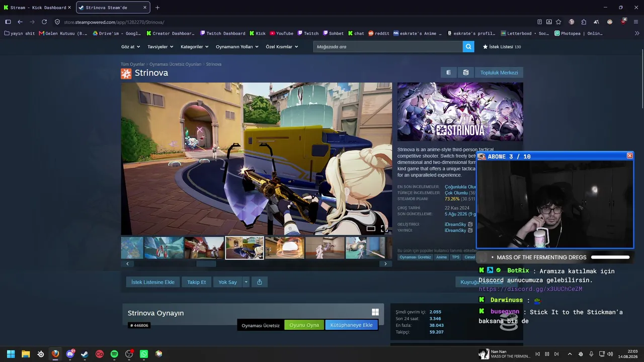Expand the Göz at dropdown menu
This screenshot has width=644, height=362.
(x=130, y=47)
